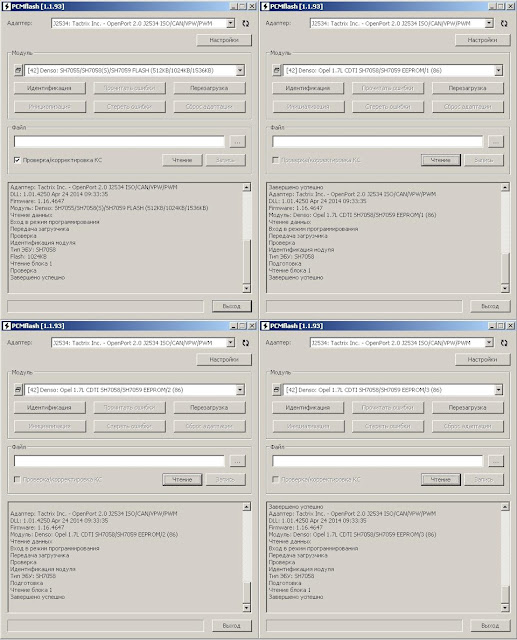Focus the file path field in FLASH module window
Image resolution: width=517 pixels, height=640 pixels.
pos(119,142)
